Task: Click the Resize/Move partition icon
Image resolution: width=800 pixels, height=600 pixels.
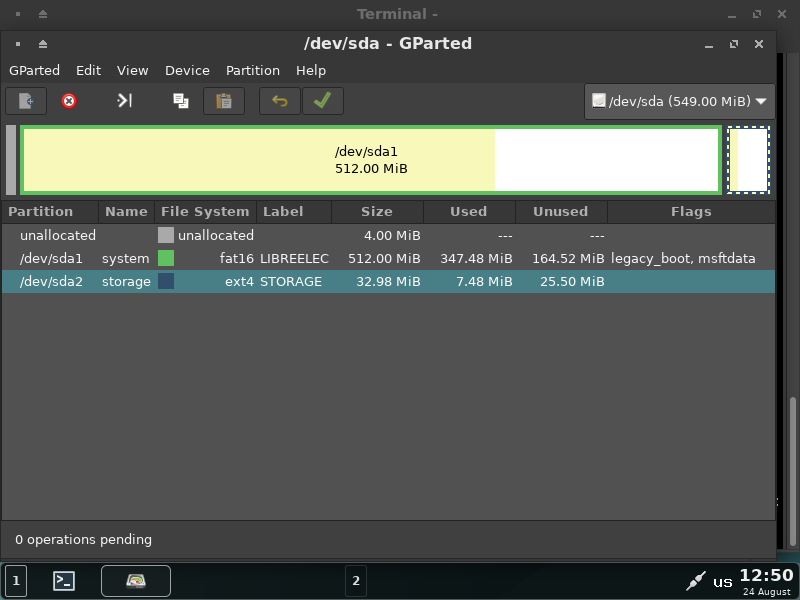Action: click(125, 101)
